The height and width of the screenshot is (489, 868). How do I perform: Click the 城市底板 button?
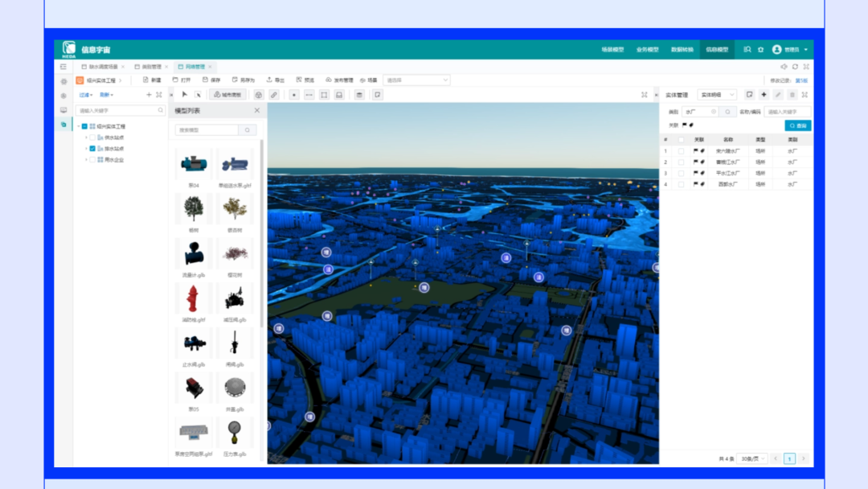pos(227,95)
